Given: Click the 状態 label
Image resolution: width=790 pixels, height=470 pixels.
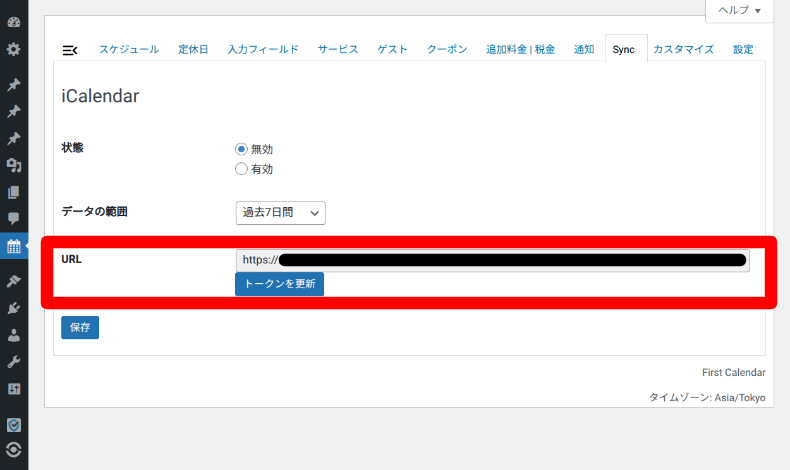Looking at the screenshot, I should [x=73, y=148].
